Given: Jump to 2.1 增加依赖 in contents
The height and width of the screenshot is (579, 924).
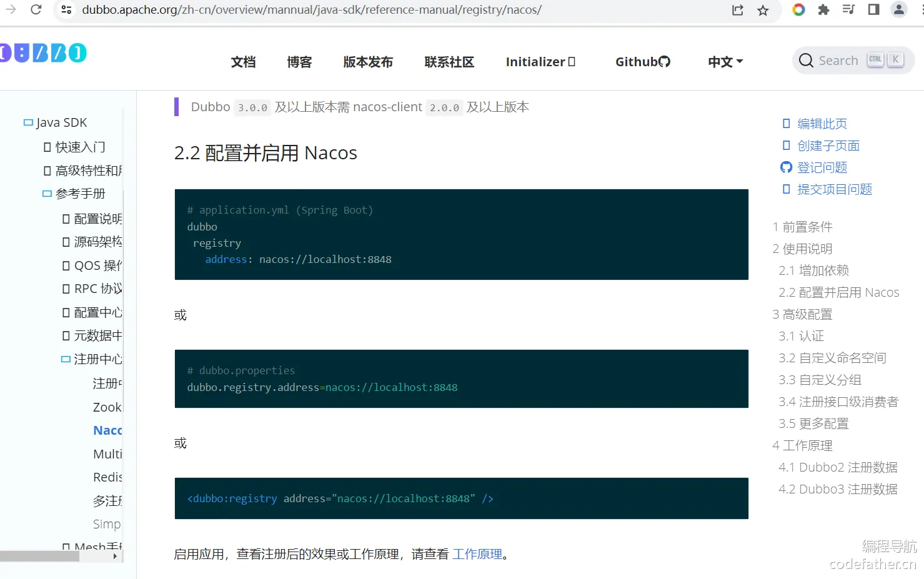Looking at the screenshot, I should pyautogui.click(x=814, y=270).
